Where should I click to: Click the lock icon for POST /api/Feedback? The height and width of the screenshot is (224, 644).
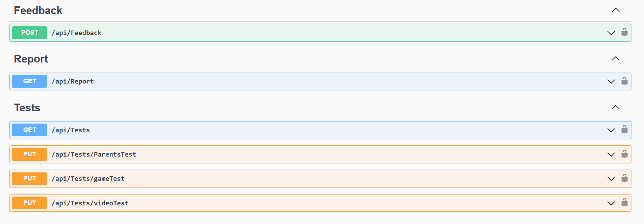point(624,32)
